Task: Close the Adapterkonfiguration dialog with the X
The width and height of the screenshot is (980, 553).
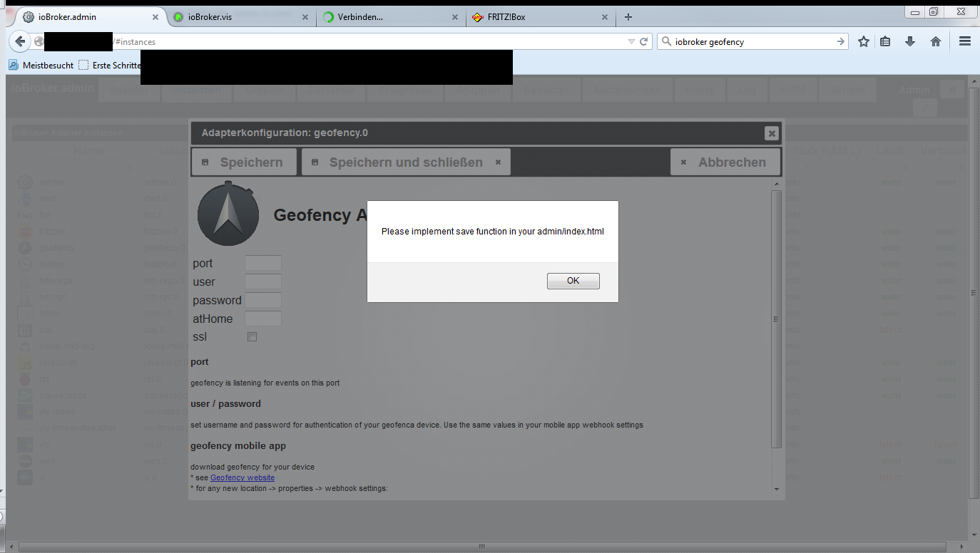Action: click(x=771, y=133)
